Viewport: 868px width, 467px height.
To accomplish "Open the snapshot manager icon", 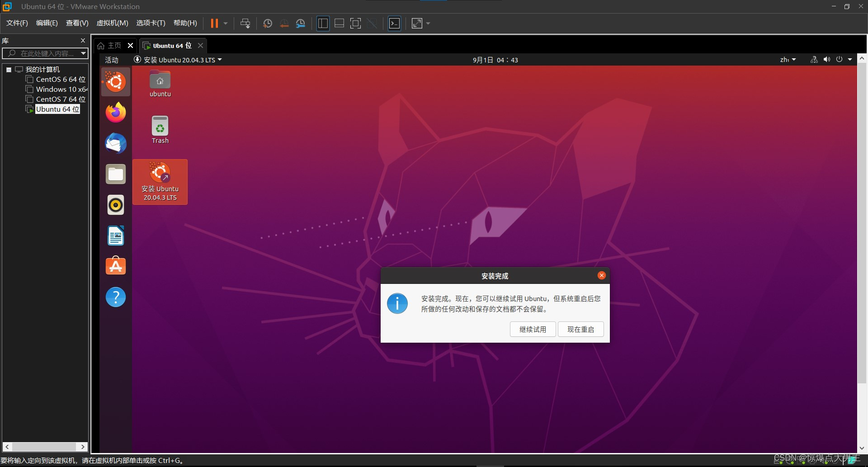I will [x=301, y=24].
